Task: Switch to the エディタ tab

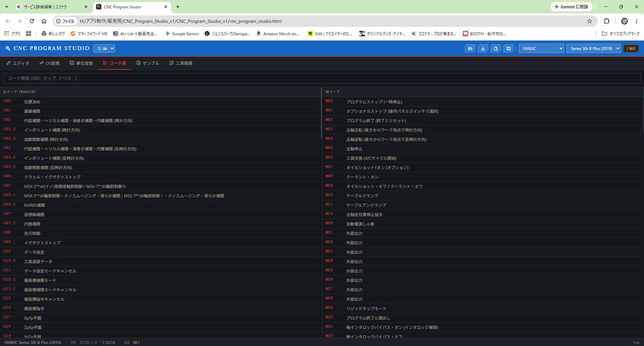Action: 18,63
